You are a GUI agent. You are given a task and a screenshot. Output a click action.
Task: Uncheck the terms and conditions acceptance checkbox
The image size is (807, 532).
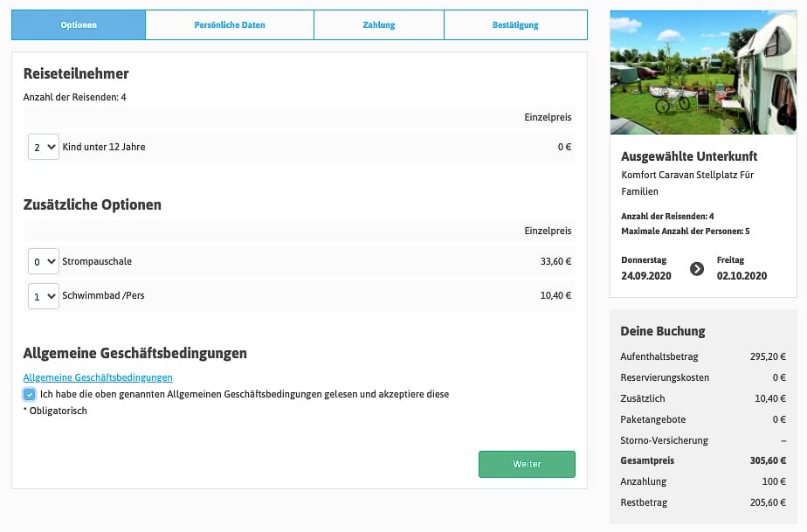(x=30, y=395)
